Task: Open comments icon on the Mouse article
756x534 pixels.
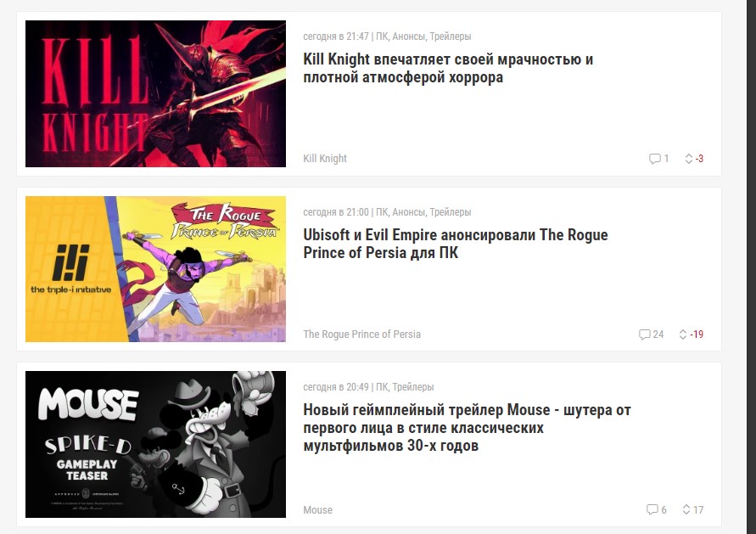Action: (652, 509)
